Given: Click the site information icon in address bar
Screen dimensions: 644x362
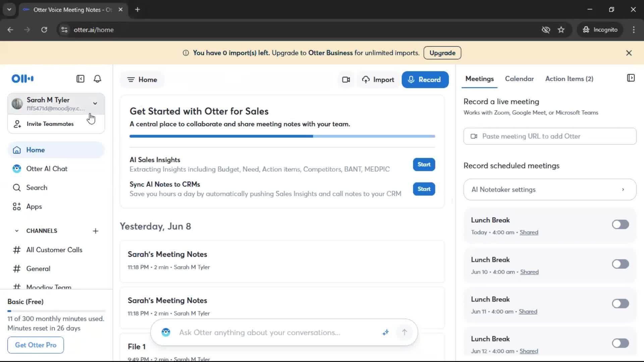Looking at the screenshot, I should click(64, 30).
